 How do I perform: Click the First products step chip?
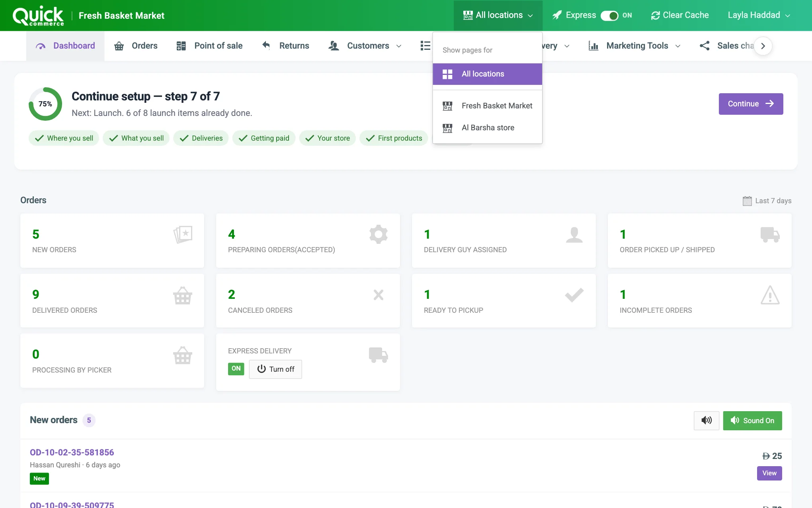point(394,138)
